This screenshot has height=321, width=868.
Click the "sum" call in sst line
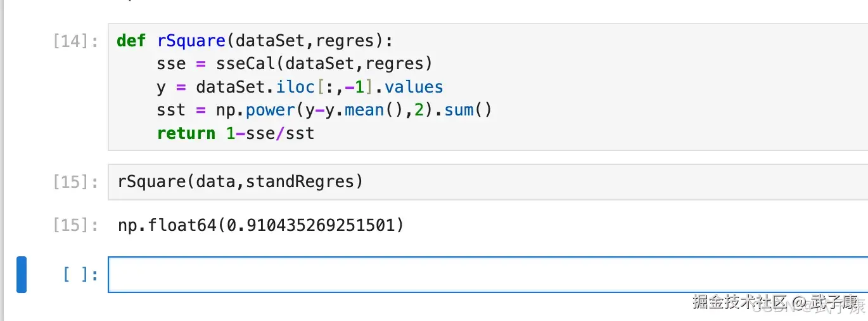(x=459, y=110)
